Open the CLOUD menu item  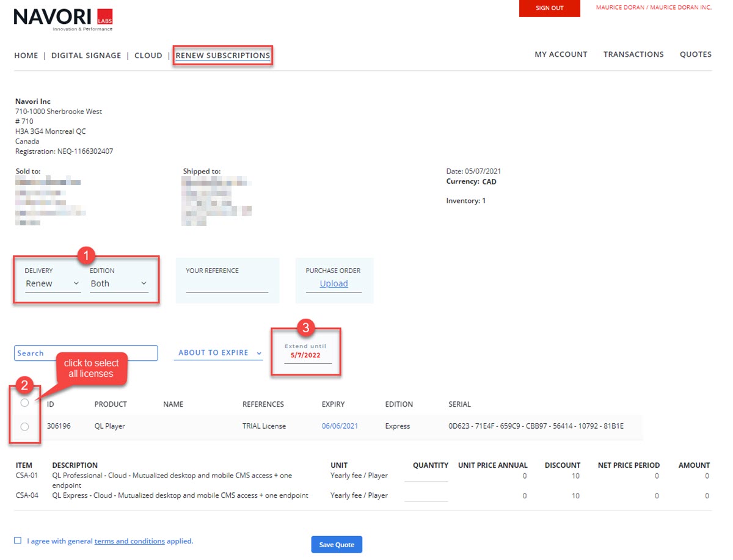[148, 56]
